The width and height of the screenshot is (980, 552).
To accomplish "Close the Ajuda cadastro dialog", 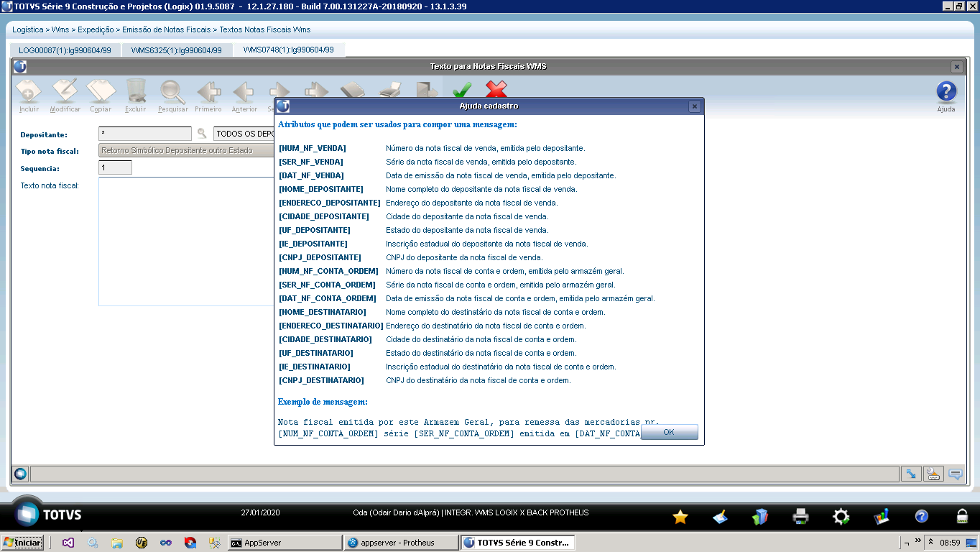I will [694, 106].
